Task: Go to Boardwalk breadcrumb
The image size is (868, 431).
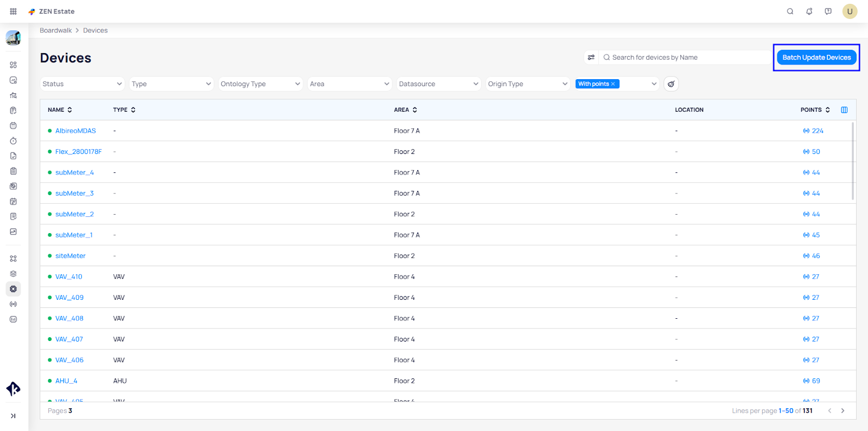Action: click(x=55, y=30)
